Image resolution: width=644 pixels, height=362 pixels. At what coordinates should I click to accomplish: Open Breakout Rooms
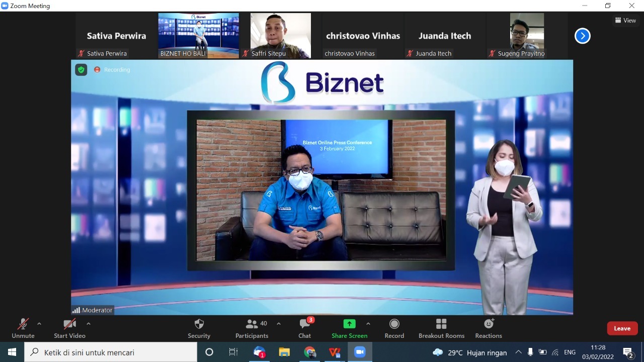click(441, 329)
